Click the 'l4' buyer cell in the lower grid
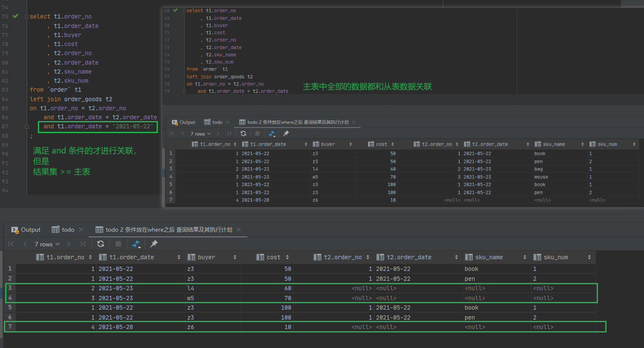This screenshot has height=348, width=644. tap(213, 288)
